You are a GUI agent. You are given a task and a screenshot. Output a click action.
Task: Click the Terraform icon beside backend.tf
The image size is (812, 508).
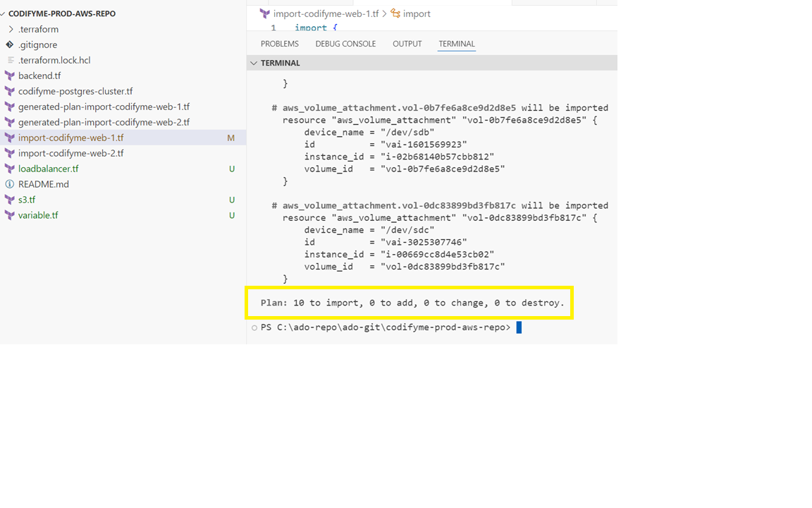click(x=10, y=75)
